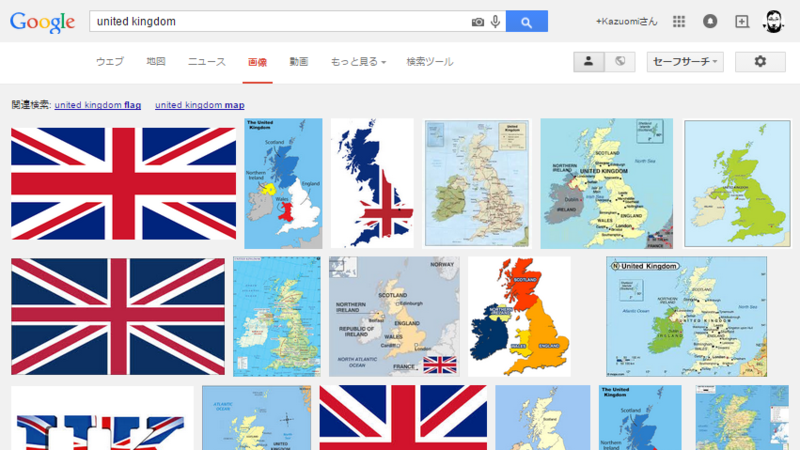This screenshot has width=800, height=450.
Task: Select the 画像 tab
Action: pyautogui.click(x=257, y=62)
